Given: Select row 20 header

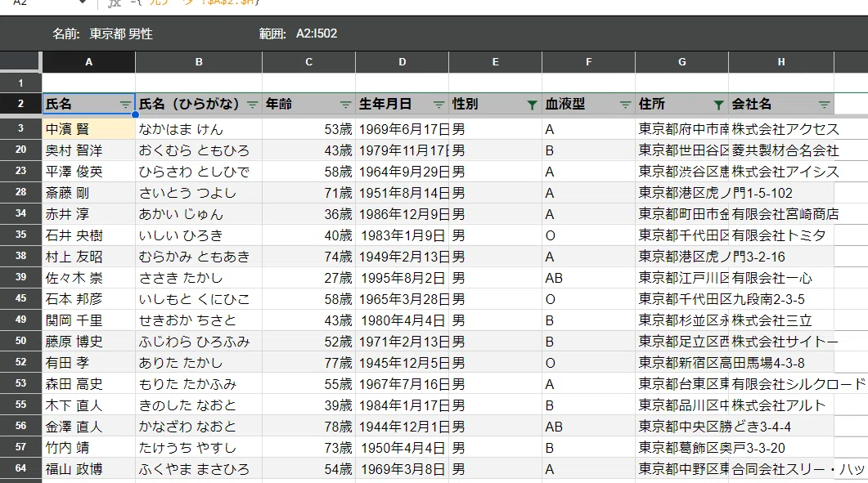Looking at the screenshot, I should tap(20, 150).
